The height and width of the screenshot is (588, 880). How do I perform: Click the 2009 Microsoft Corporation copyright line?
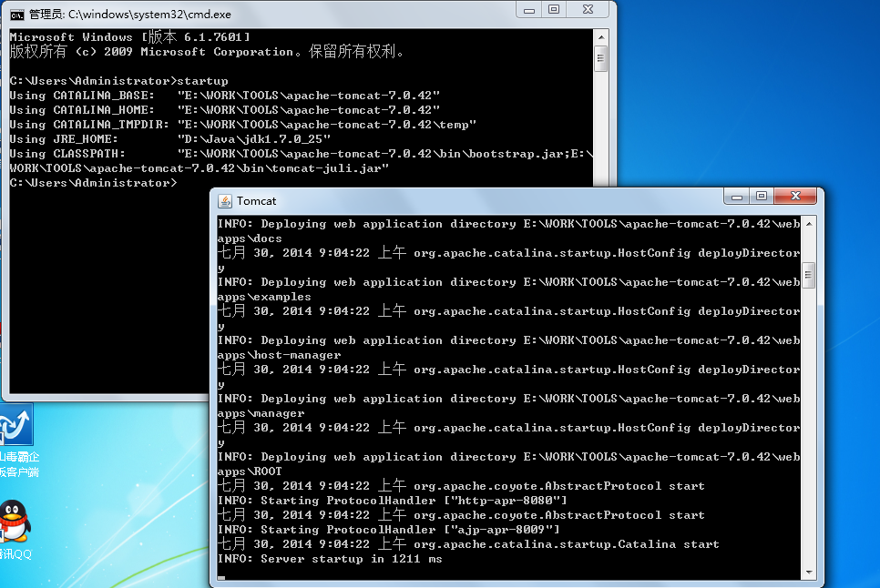pos(206,52)
